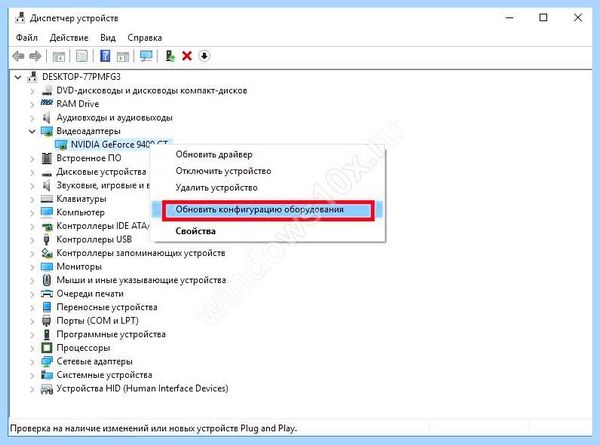Expand the Системные устройства branch

pyautogui.click(x=32, y=375)
